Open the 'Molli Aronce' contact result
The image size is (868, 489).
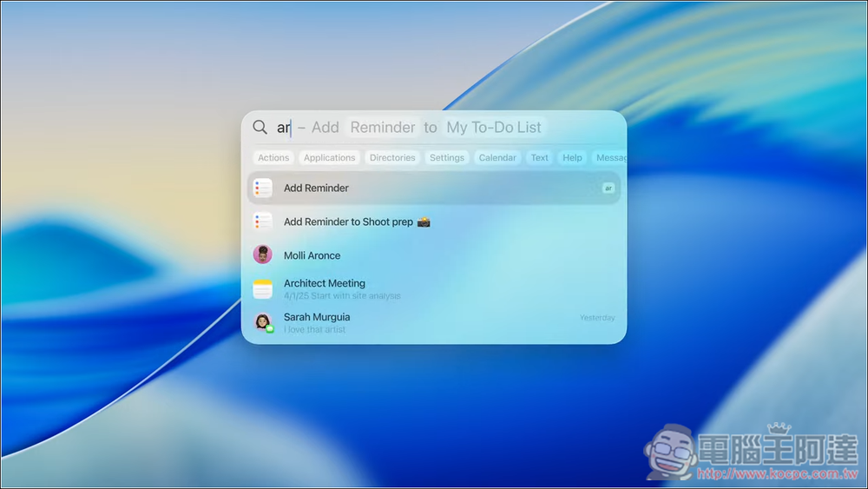(x=434, y=255)
